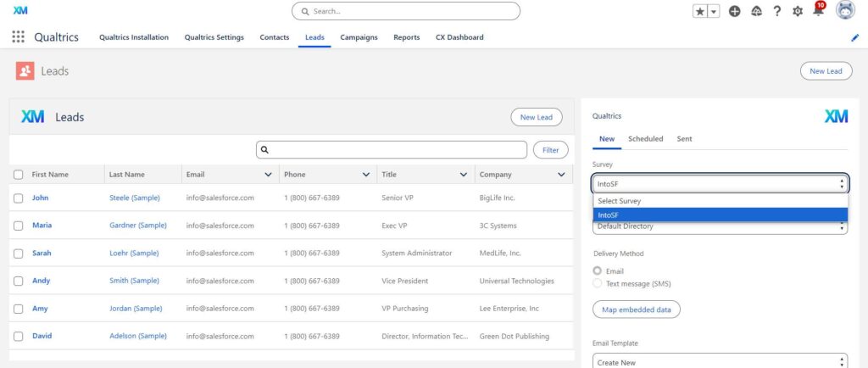Expand the Email column dropdown chevron
The width and height of the screenshot is (868, 368).
(269, 175)
